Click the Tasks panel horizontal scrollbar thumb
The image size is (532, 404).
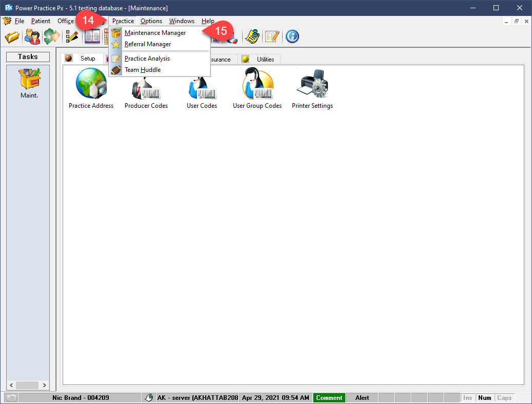click(x=27, y=385)
